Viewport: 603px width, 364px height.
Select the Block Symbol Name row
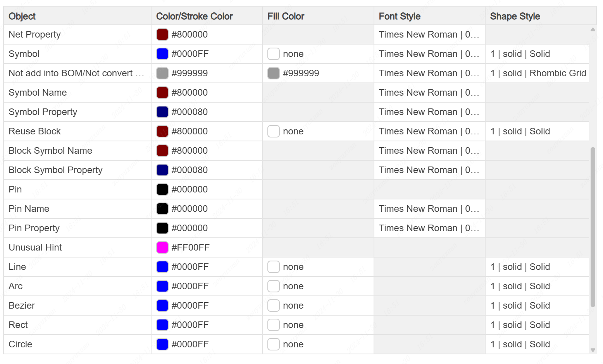50,151
